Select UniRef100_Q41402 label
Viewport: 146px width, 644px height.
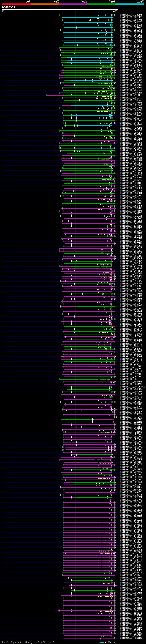pyautogui.click(x=131, y=108)
